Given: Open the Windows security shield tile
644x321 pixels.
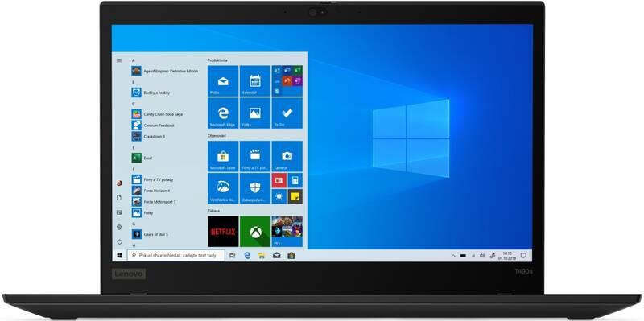Looking at the screenshot, I should coord(255,188).
